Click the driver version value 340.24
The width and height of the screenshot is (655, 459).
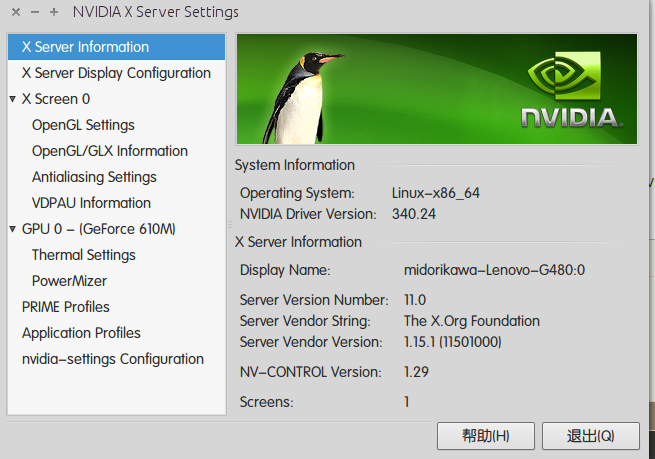(x=414, y=214)
